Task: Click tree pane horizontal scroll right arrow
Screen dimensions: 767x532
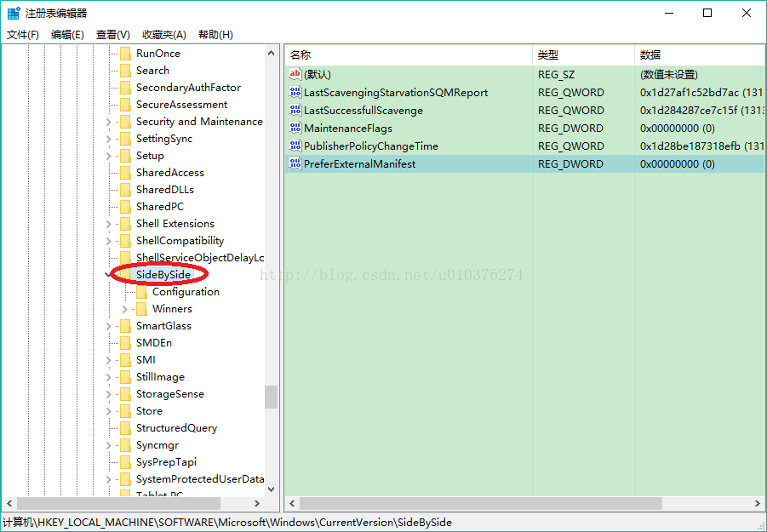Action: (257, 503)
